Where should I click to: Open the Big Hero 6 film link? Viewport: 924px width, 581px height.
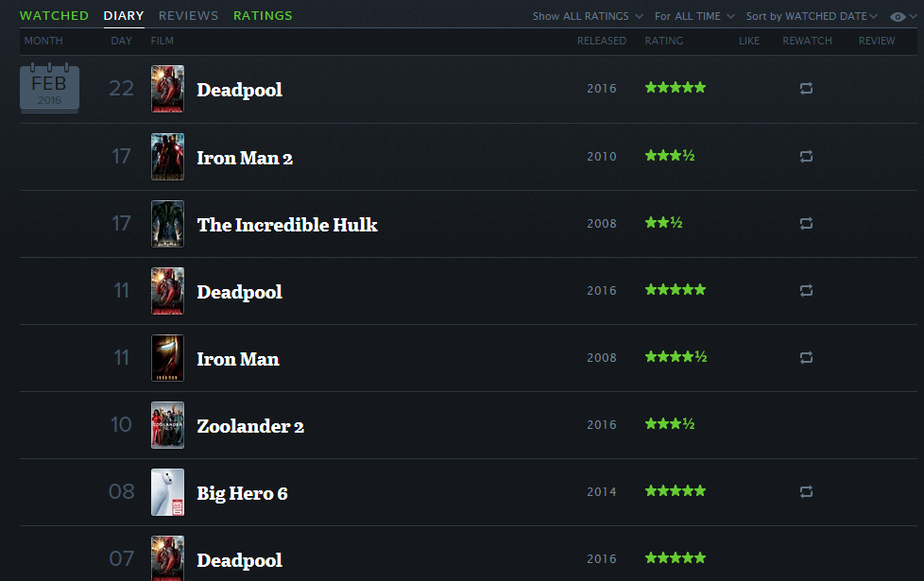pyautogui.click(x=242, y=493)
